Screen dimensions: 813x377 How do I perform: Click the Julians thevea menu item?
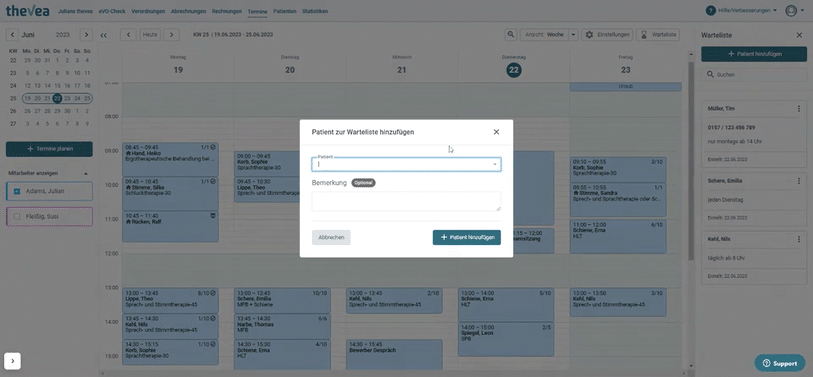pyautogui.click(x=75, y=11)
